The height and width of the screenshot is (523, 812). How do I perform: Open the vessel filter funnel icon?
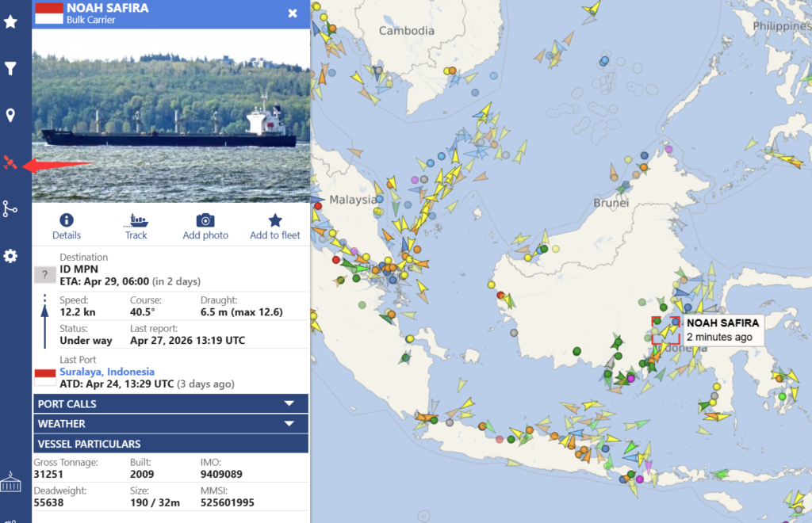click(10, 69)
